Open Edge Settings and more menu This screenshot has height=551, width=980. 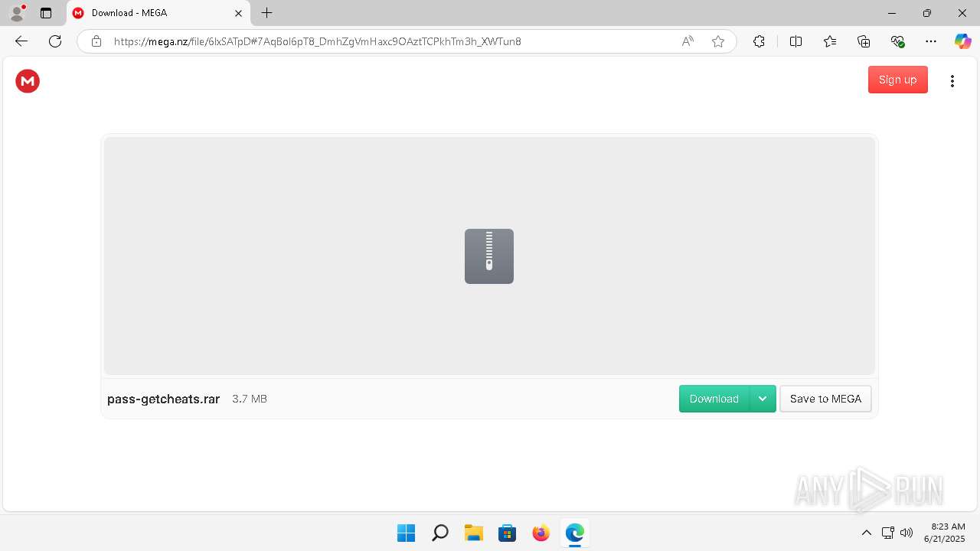tap(931, 41)
